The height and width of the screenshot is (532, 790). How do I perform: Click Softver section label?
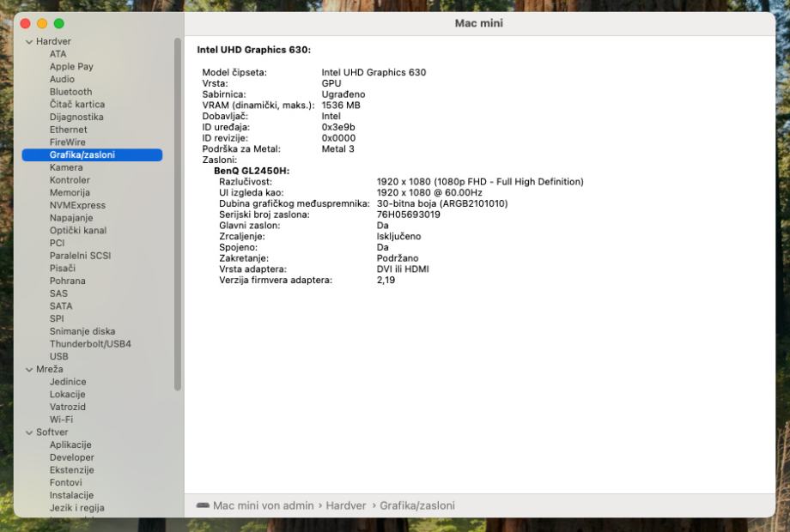pos(52,432)
